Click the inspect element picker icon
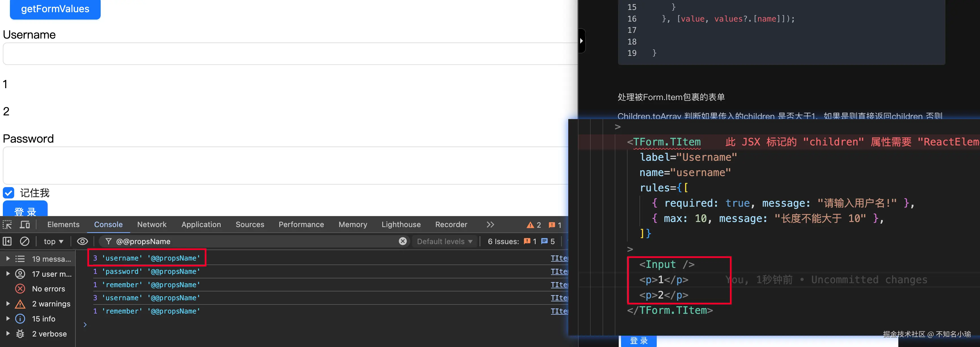Viewport: 980px width, 347px height. click(x=7, y=225)
